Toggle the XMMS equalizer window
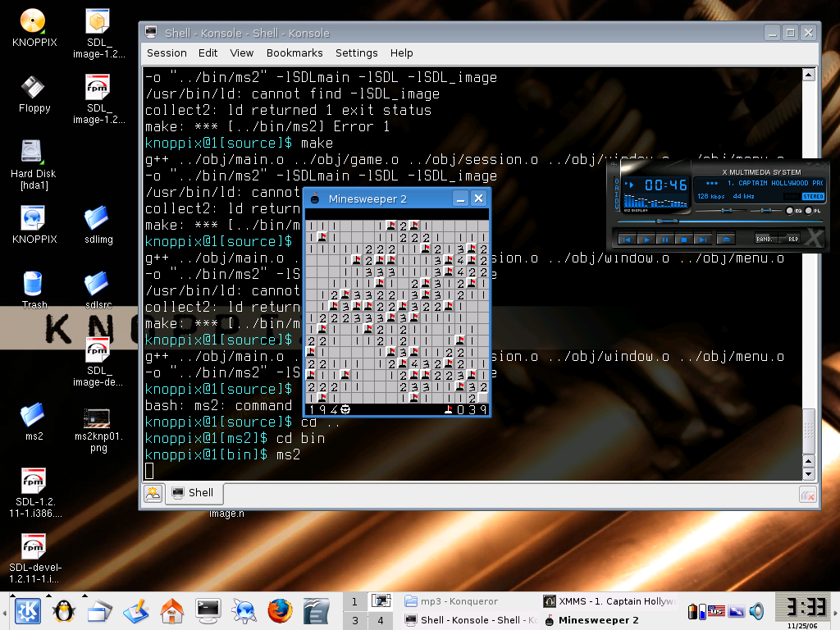This screenshot has width=840, height=630. [789, 211]
